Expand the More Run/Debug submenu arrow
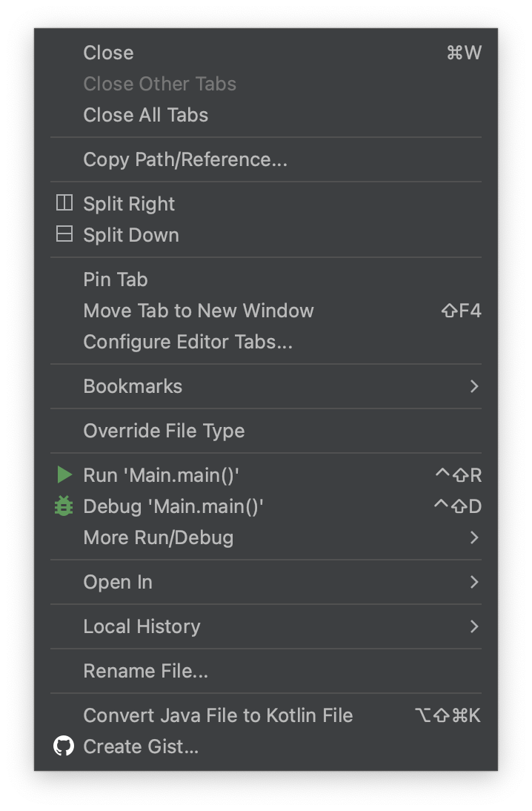Viewport: 532px width, 811px height. pyautogui.click(x=474, y=537)
